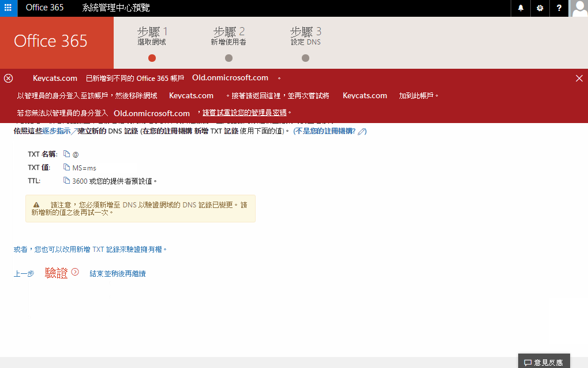Screen dimensions: 588x368
Task: Click the MS=ms value text
Action: pos(84,168)
